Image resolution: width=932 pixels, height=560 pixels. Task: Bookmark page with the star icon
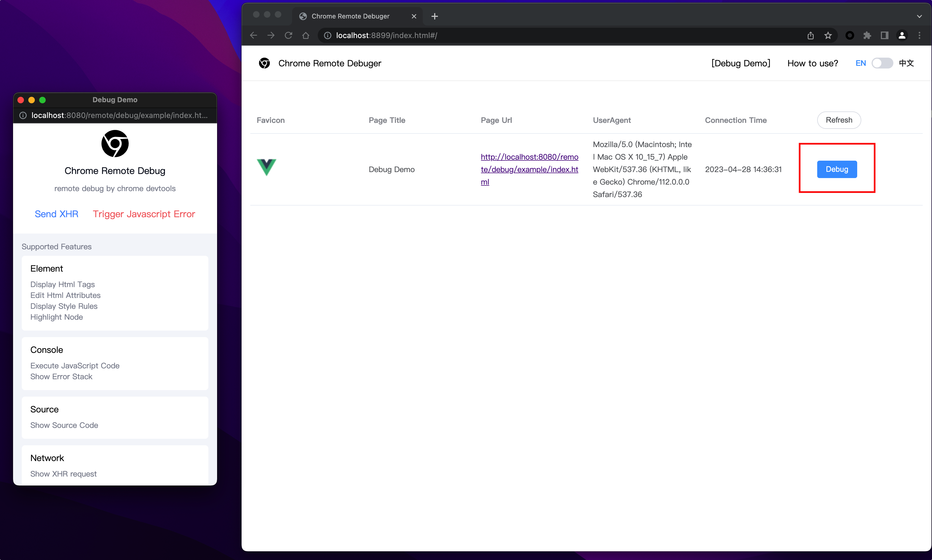(x=828, y=35)
